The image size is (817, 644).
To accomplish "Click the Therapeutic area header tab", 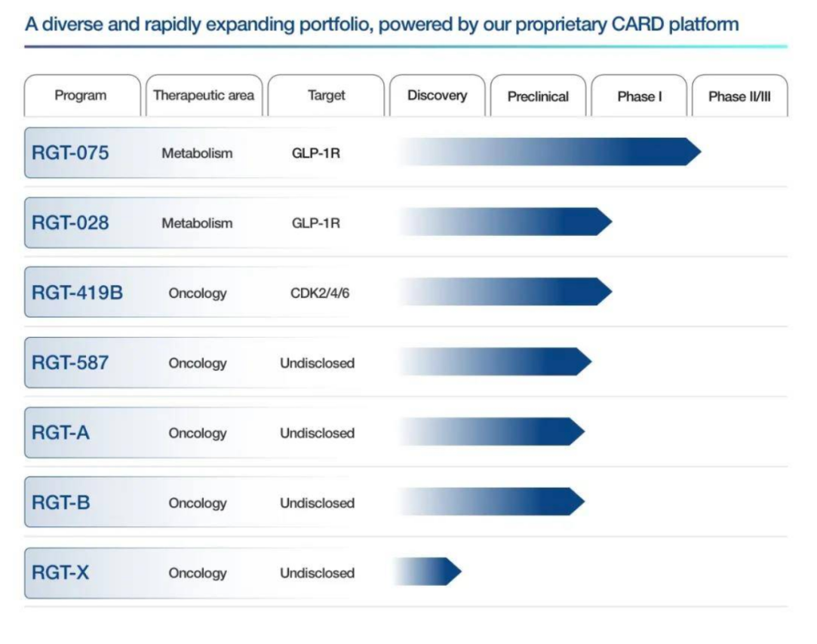I will (x=204, y=96).
